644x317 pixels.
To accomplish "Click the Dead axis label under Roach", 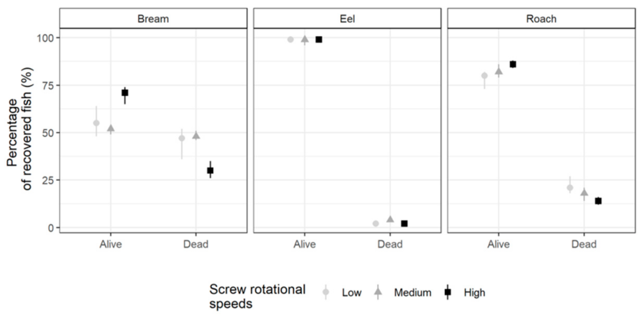I will (x=584, y=244).
